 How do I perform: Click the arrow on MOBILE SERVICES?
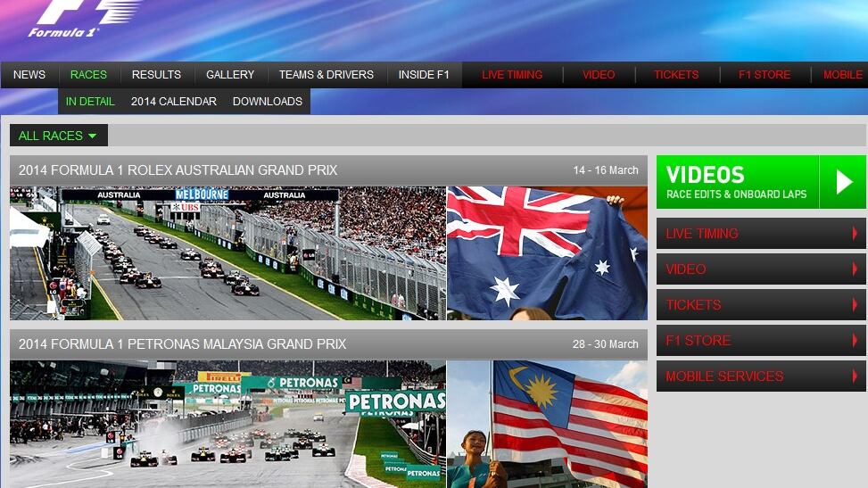(855, 376)
